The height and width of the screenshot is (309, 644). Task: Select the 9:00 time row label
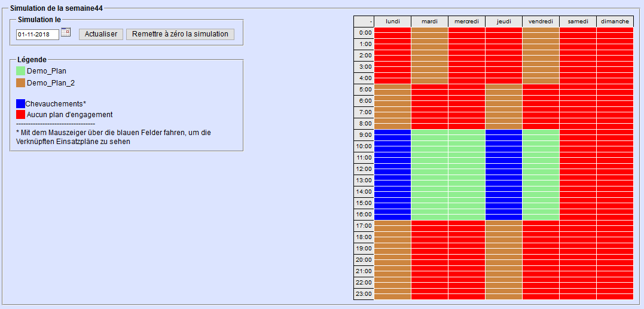click(x=364, y=135)
